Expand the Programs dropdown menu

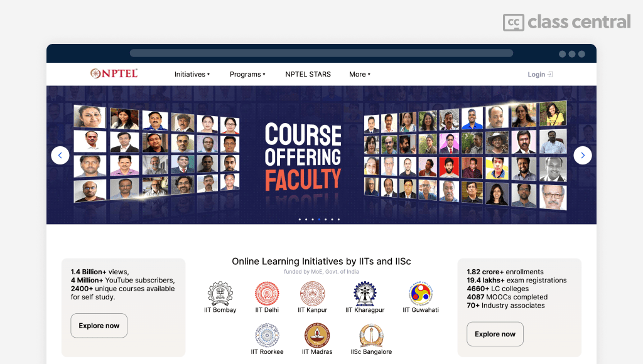pyautogui.click(x=247, y=74)
